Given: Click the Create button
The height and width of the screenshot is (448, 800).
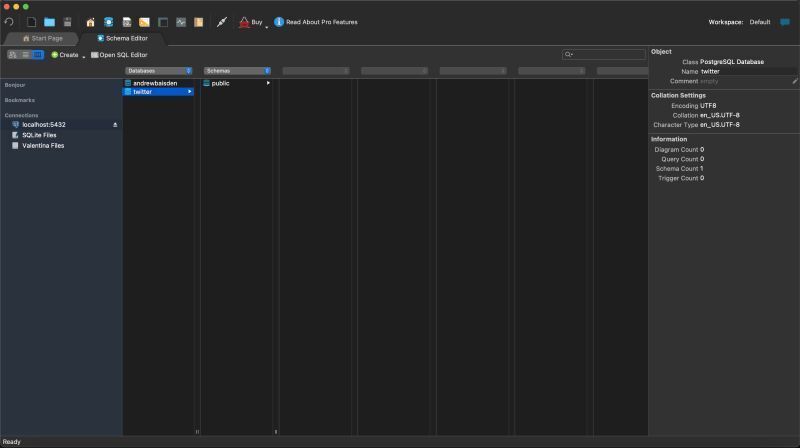Looking at the screenshot, I should [x=65, y=55].
